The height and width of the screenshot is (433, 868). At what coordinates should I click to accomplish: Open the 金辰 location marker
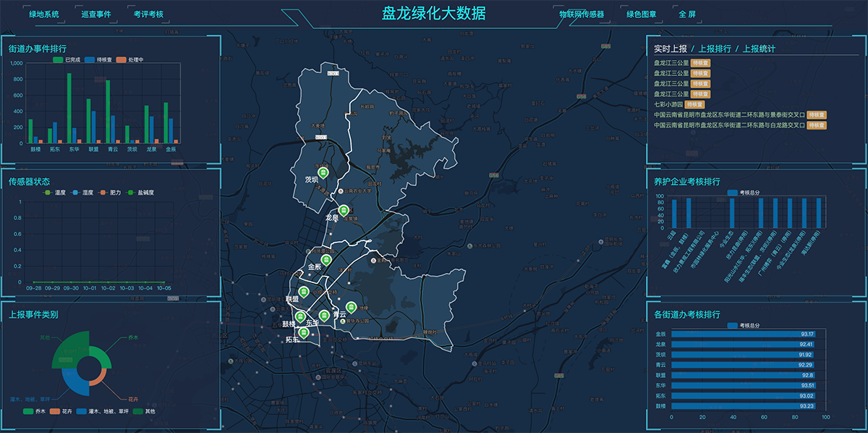coord(326,259)
